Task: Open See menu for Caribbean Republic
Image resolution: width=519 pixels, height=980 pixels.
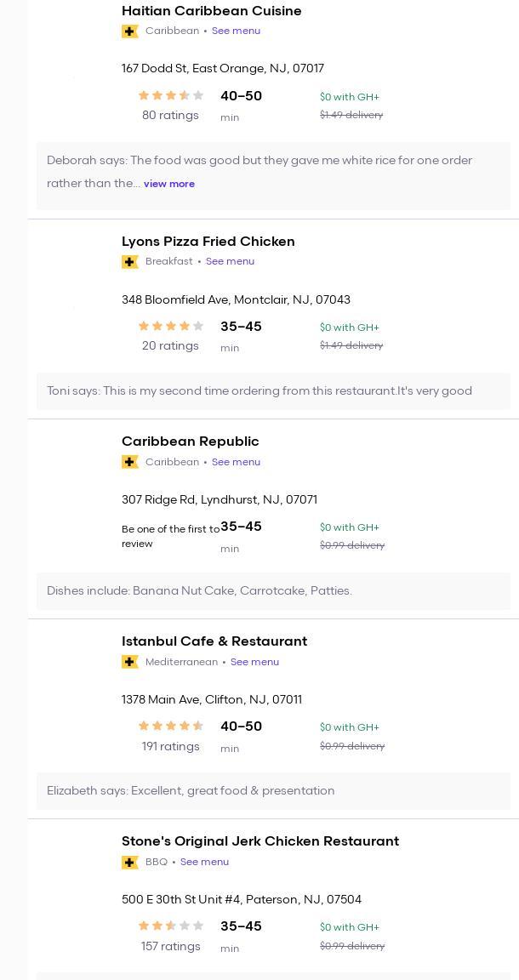Action: click(236, 462)
